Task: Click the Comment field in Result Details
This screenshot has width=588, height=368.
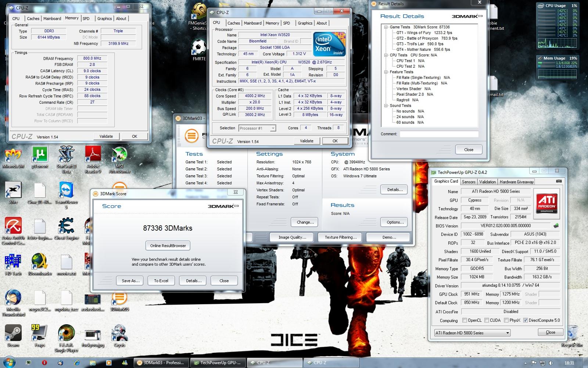Action: [x=439, y=134]
